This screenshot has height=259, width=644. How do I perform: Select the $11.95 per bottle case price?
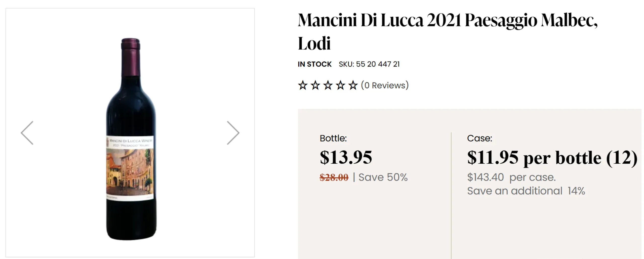click(x=552, y=158)
